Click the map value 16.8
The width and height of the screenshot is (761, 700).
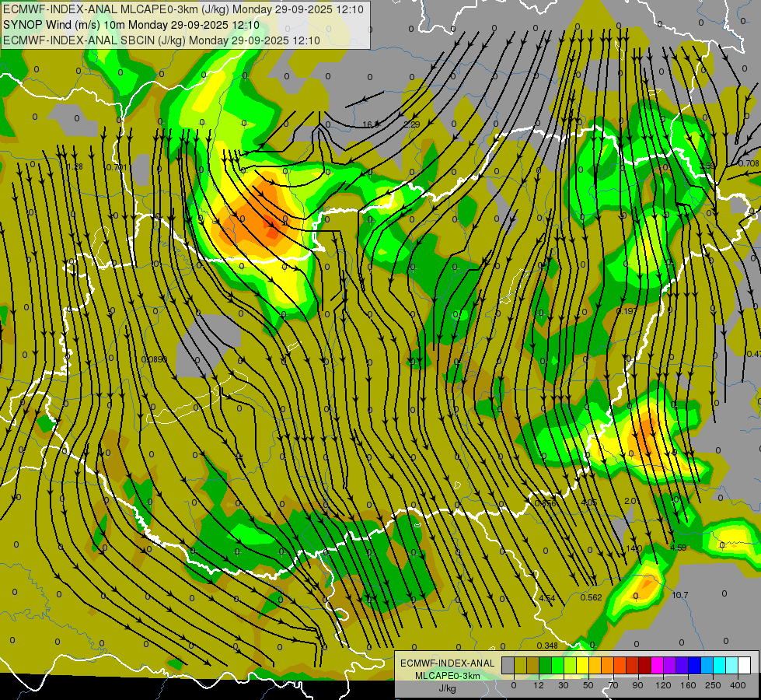tap(372, 125)
